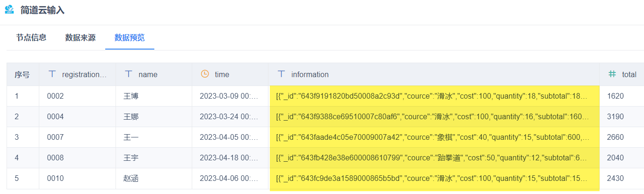Select the total value 1620

pos(615,96)
